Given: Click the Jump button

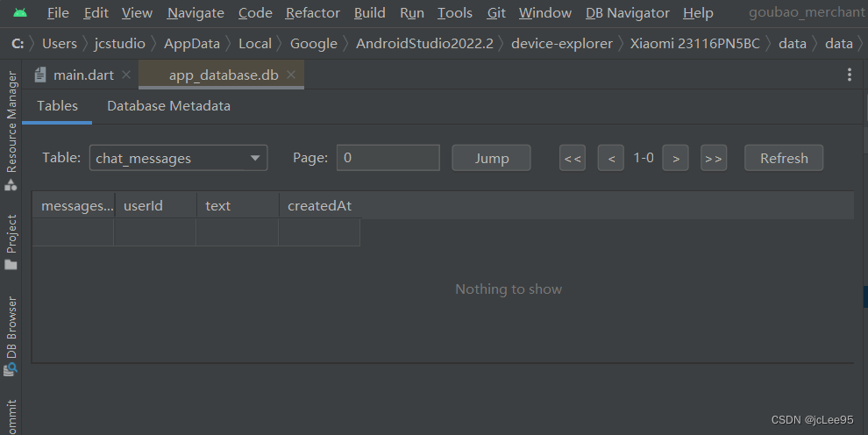Looking at the screenshot, I should tap(492, 158).
